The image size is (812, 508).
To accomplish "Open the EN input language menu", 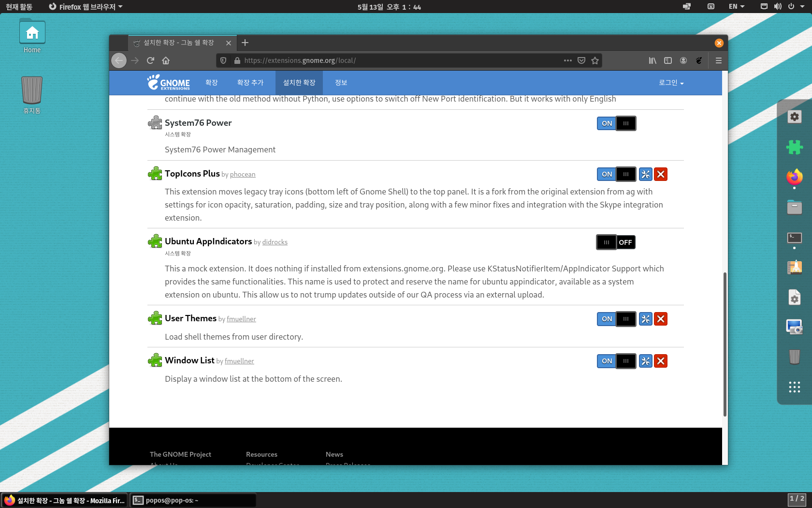I will (x=737, y=7).
